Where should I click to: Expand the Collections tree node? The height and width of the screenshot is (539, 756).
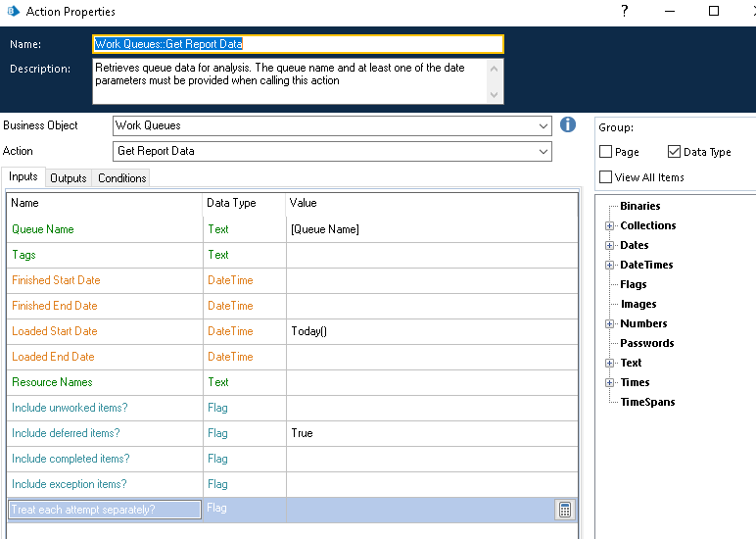pyautogui.click(x=609, y=225)
